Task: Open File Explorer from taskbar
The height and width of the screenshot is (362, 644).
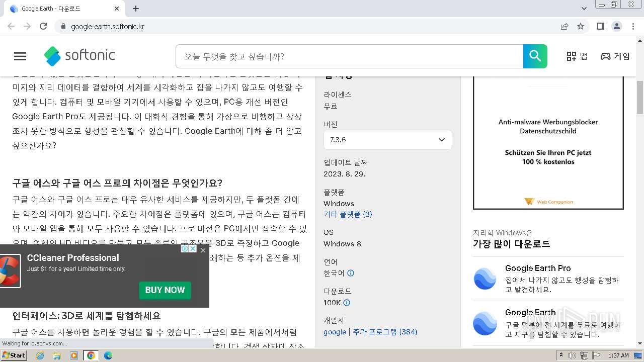Action: (57, 355)
